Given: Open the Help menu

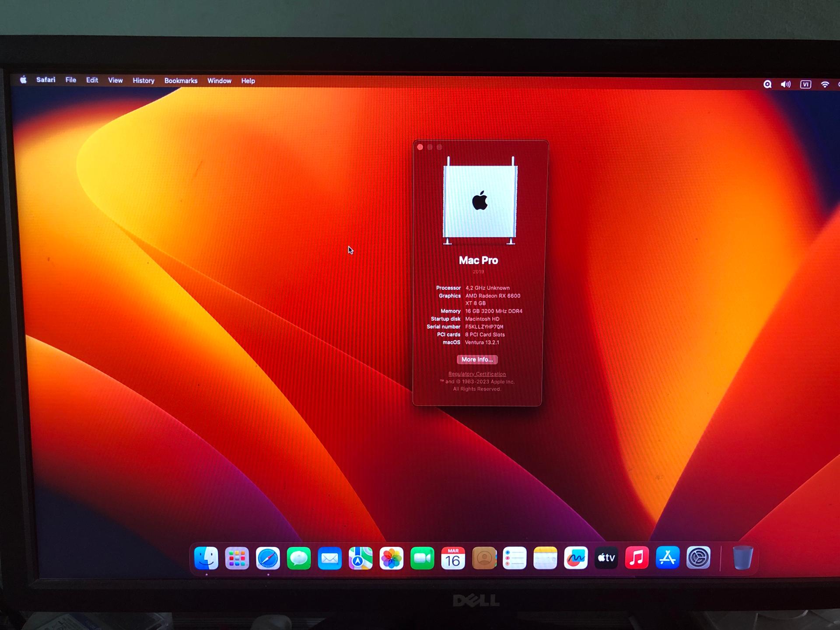Looking at the screenshot, I should pos(248,81).
